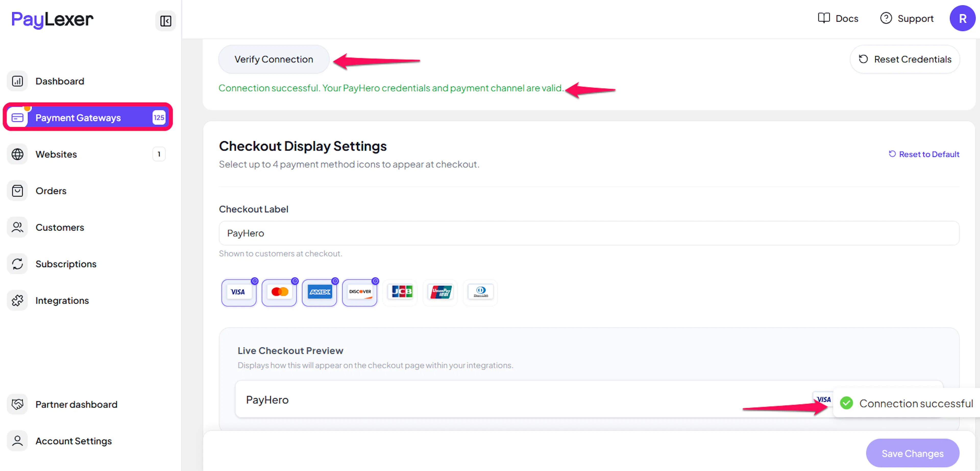980x471 pixels.
Task: Click the Save Changes button
Action: click(x=912, y=453)
